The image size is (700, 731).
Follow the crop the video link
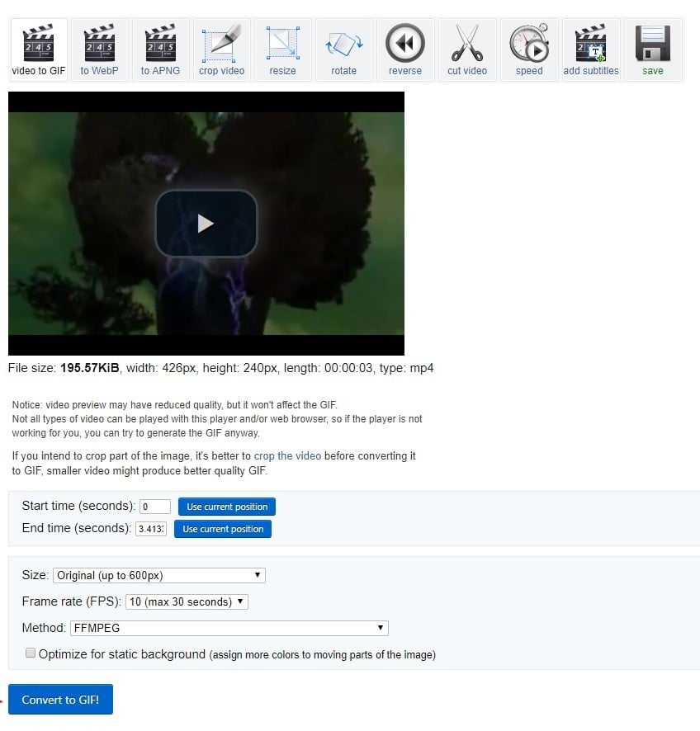287,455
